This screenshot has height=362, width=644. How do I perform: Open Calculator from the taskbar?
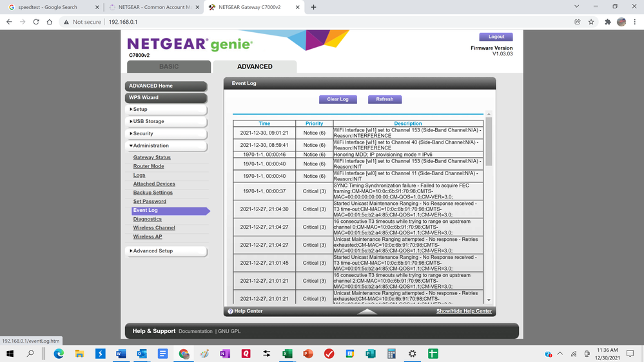pyautogui.click(x=391, y=354)
